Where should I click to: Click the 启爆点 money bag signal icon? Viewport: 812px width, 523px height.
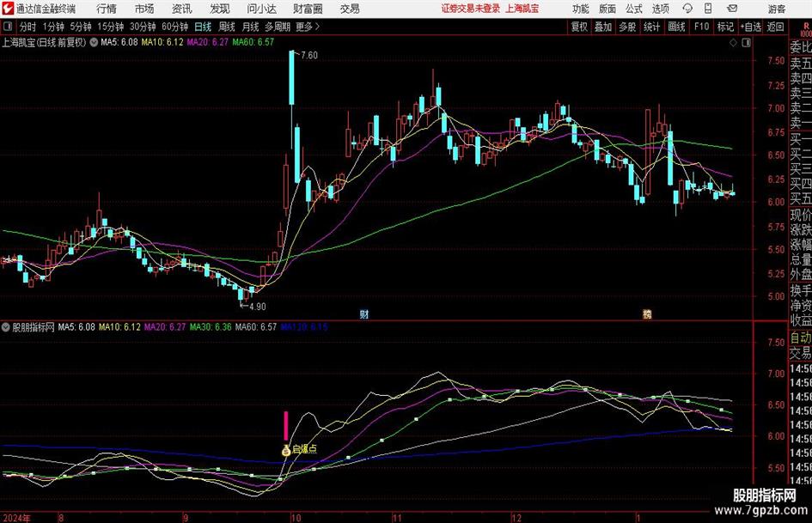(286, 450)
